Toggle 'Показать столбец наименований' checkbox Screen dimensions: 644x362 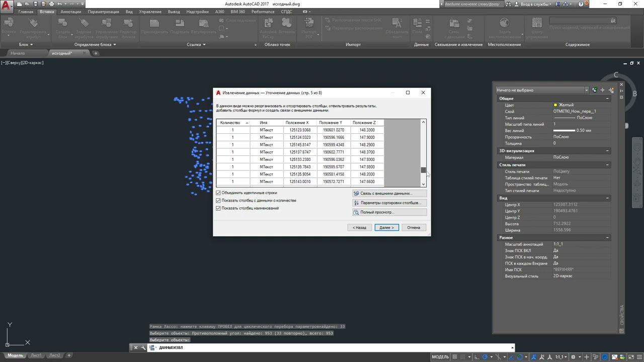pos(218,208)
